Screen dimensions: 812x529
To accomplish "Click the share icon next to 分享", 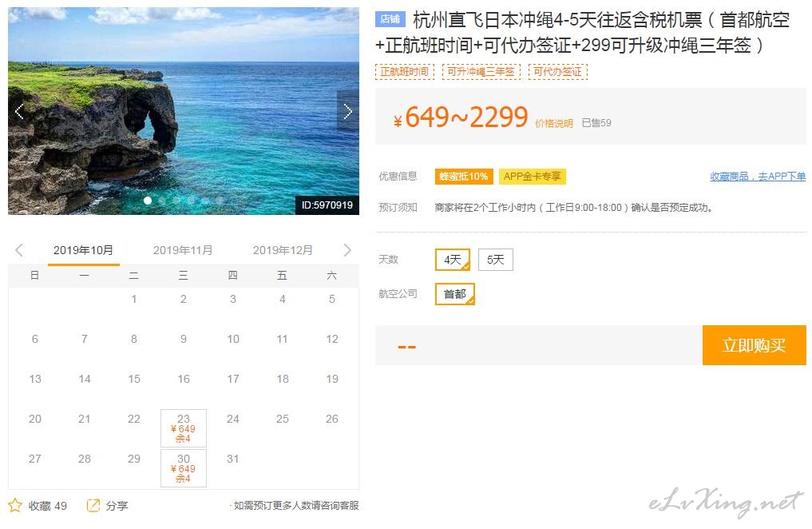I will click(x=93, y=505).
